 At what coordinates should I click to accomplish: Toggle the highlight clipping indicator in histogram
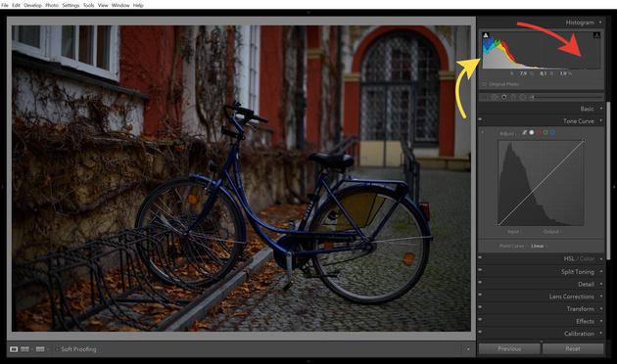pyautogui.click(x=596, y=35)
